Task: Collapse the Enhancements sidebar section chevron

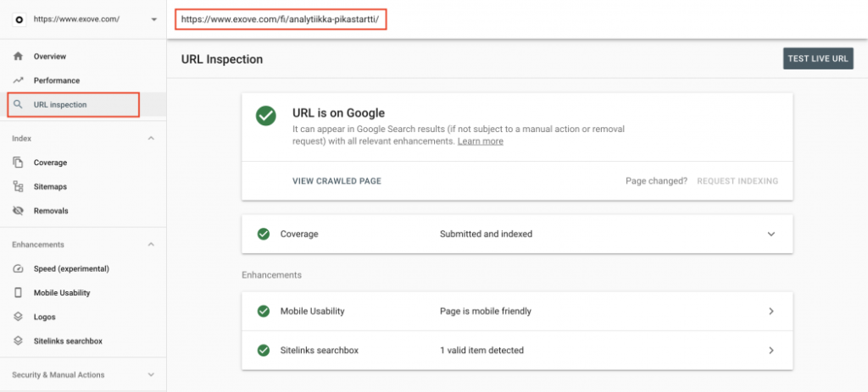Action: pyautogui.click(x=151, y=245)
